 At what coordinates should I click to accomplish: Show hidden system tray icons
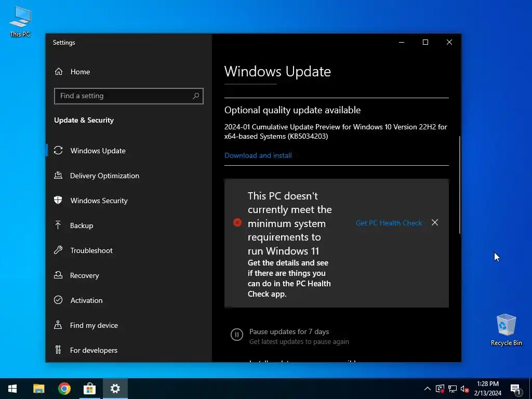pos(428,389)
